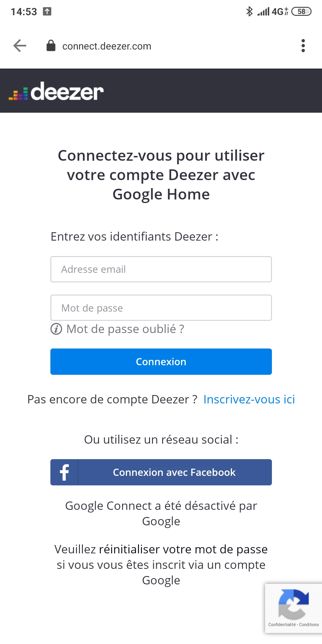Tap the reCAPTCHA badge logo
Viewport: 322px width, 644px height.
coord(293,604)
